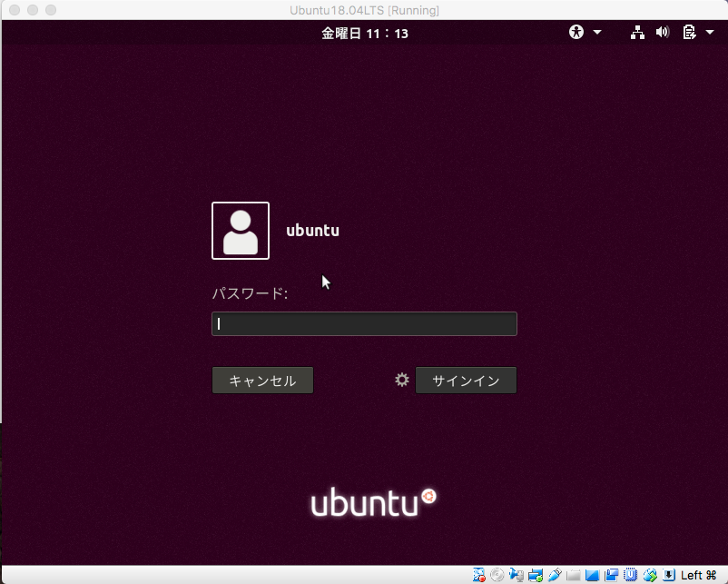Click the keyboard capture arrow icon
728x584 pixels.
669,575
